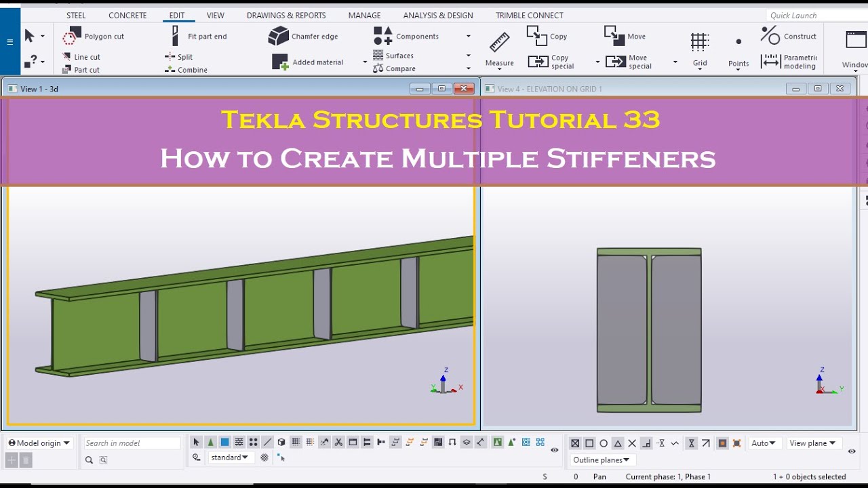Open the CONCRETE ribbon tab

pos(127,15)
